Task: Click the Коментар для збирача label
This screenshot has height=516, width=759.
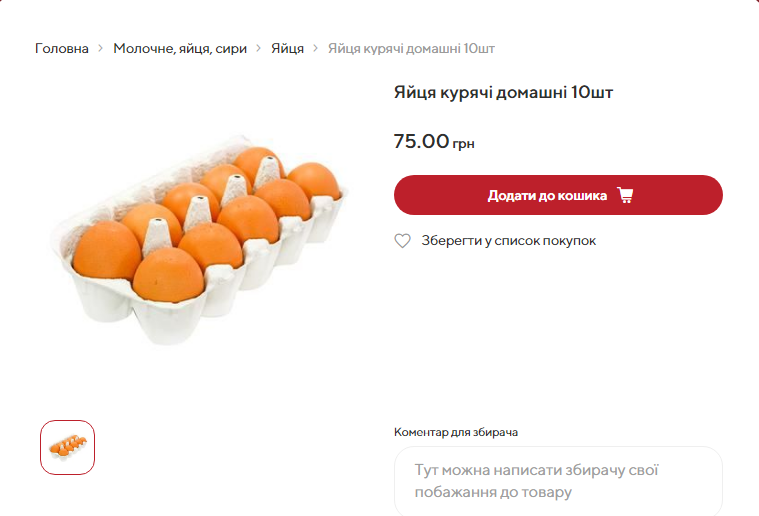Action: coord(456,432)
